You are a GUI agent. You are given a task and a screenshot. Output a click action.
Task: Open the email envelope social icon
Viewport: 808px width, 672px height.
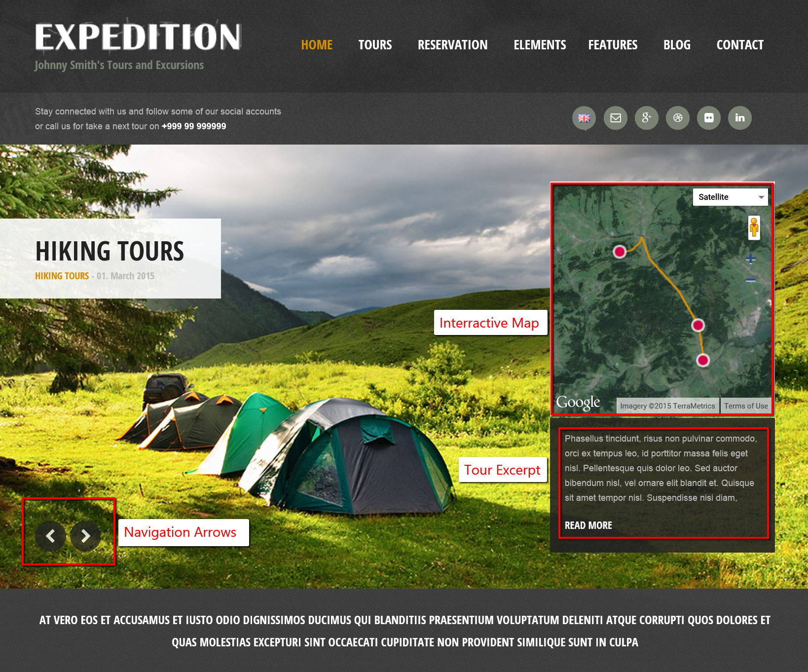tap(616, 118)
